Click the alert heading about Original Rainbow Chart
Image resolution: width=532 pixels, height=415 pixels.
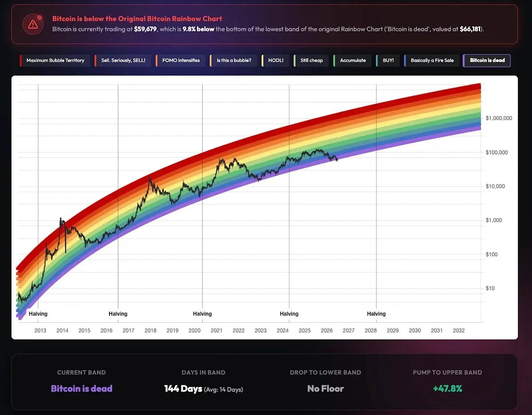137,19
